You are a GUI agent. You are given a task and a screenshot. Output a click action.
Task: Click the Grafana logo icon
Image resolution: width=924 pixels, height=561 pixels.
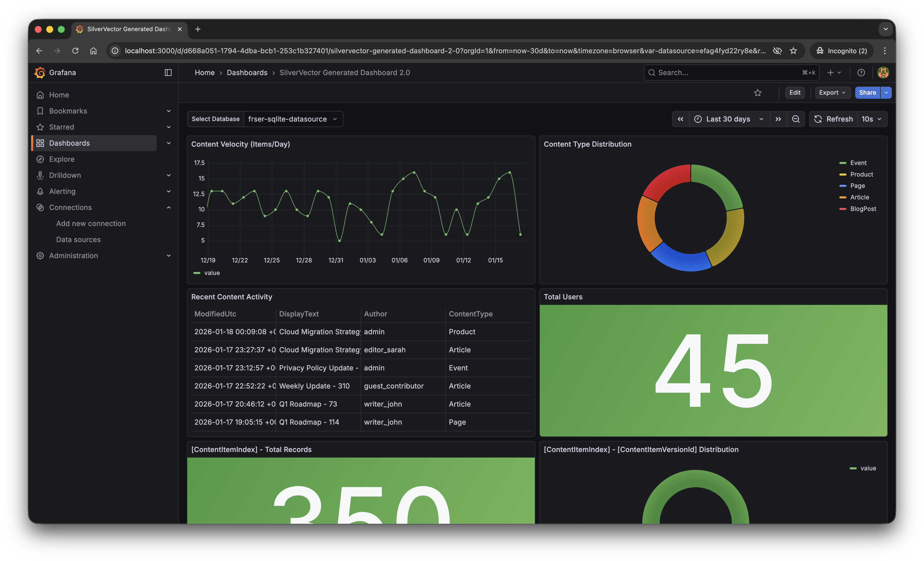[40, 72]
